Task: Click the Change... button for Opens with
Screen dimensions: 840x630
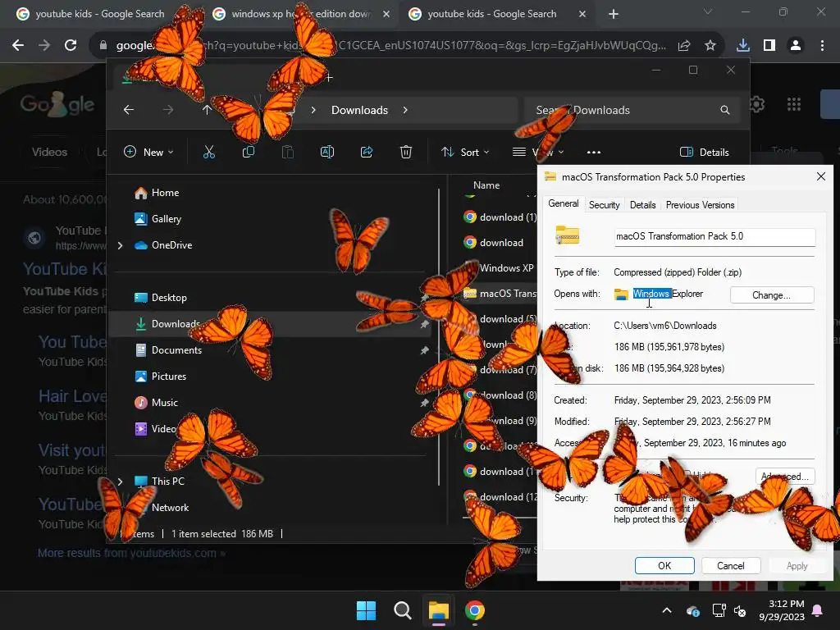Action: point(771,295)
